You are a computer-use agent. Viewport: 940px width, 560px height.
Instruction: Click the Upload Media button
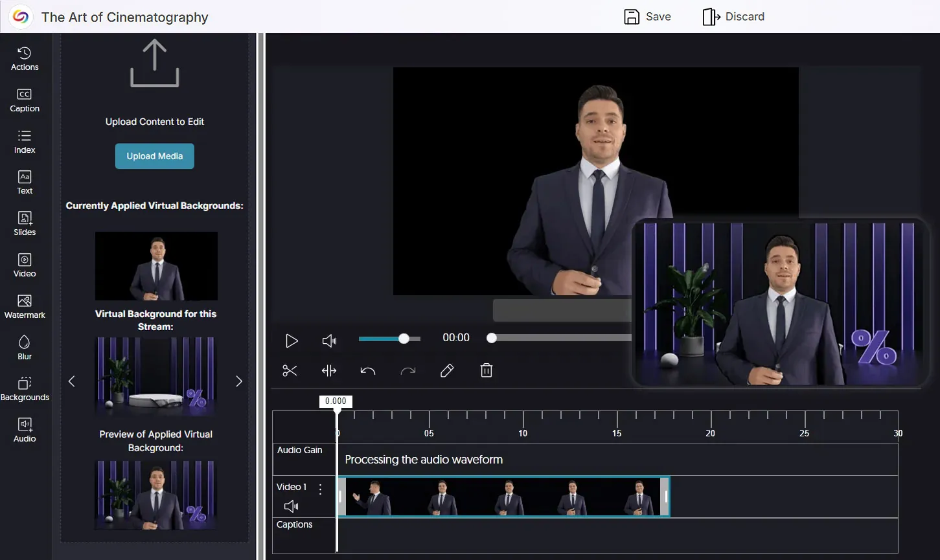(x=155, y=156)
